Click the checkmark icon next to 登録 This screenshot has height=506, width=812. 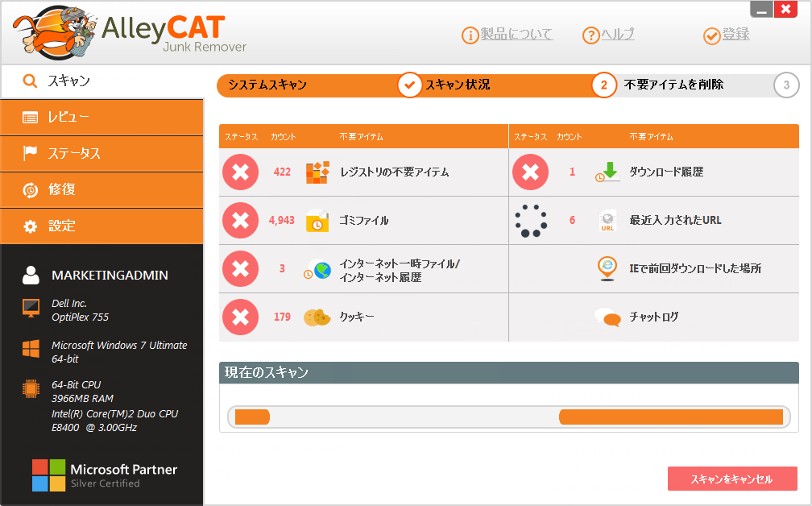point(711,35)
